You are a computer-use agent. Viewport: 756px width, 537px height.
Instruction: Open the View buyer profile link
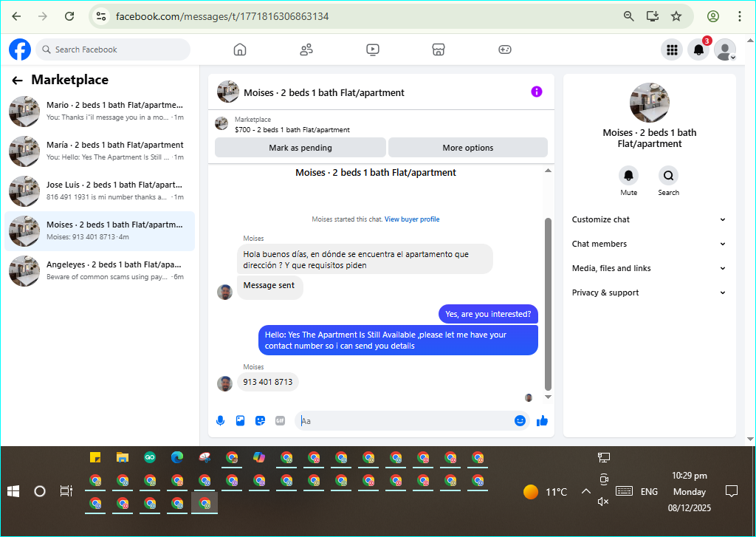[x=412, y=219]
